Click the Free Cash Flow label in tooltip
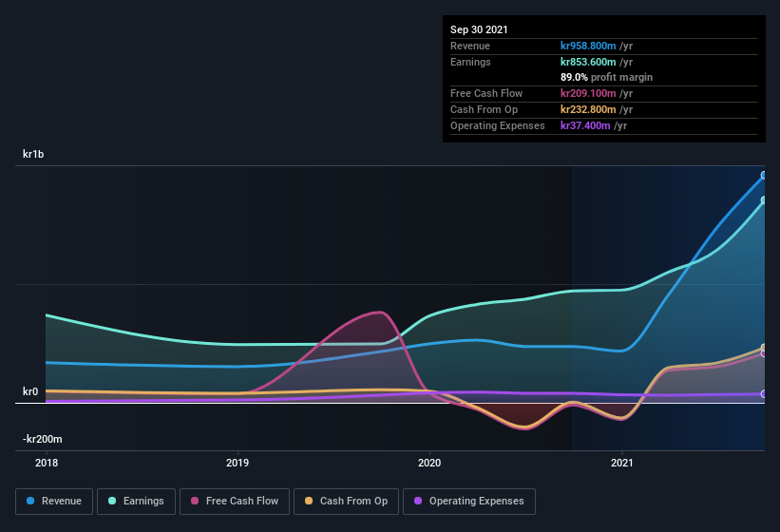The width and height of the screenshot is (780, 532). [486, 93]
